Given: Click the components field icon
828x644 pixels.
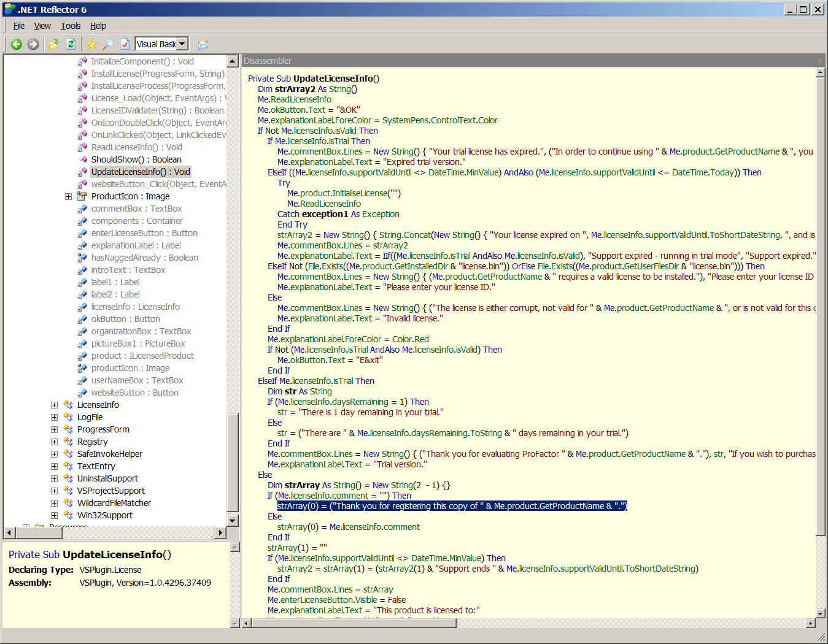Looking at the screenshot, I should click(x=82, y=221).
